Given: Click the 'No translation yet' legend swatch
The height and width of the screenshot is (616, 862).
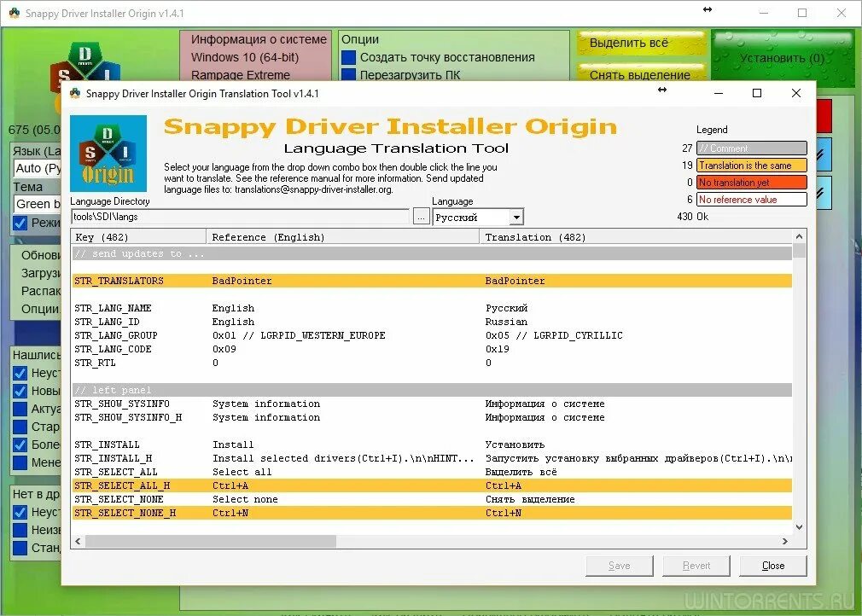Looking at the screenshot, I should click(x=752, y=183).
